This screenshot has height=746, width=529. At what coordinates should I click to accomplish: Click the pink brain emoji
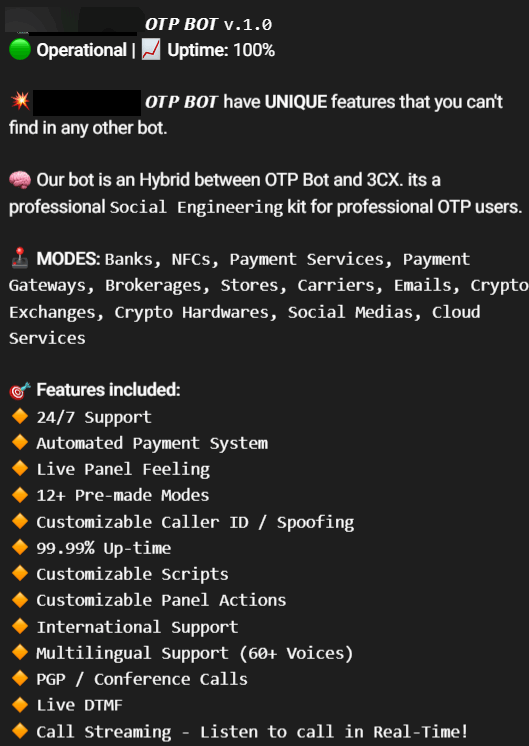point(20,180)
